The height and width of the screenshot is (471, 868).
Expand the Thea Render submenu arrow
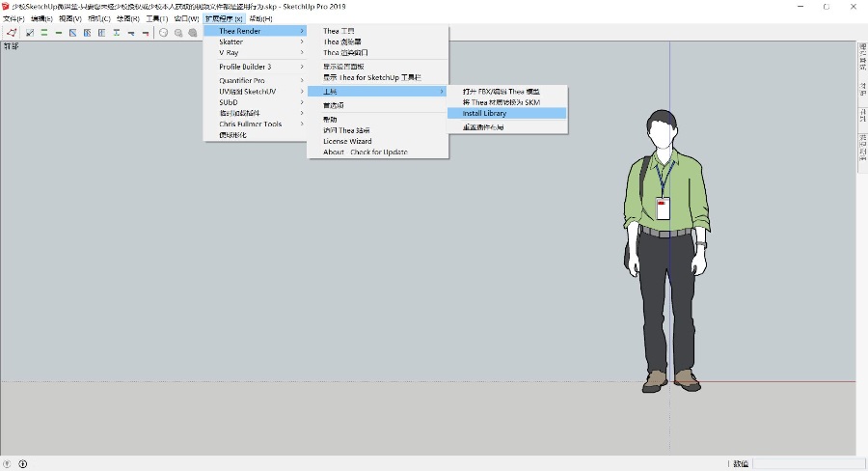pos(302,31)
